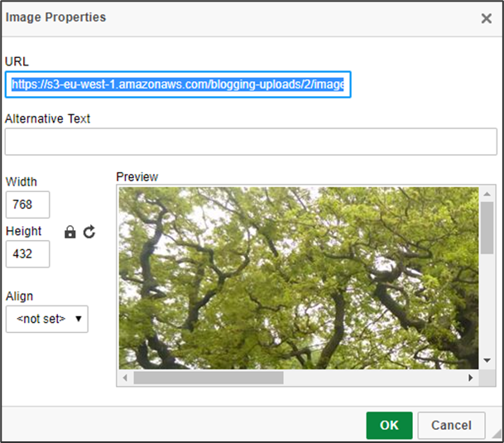Click the tree image in the preview

click(298, 277)
